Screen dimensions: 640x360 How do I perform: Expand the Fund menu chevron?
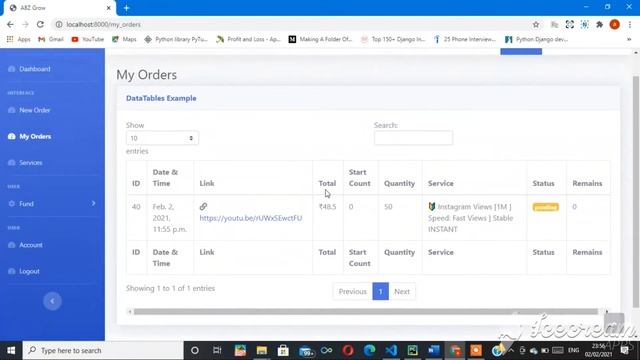[93, 203]
